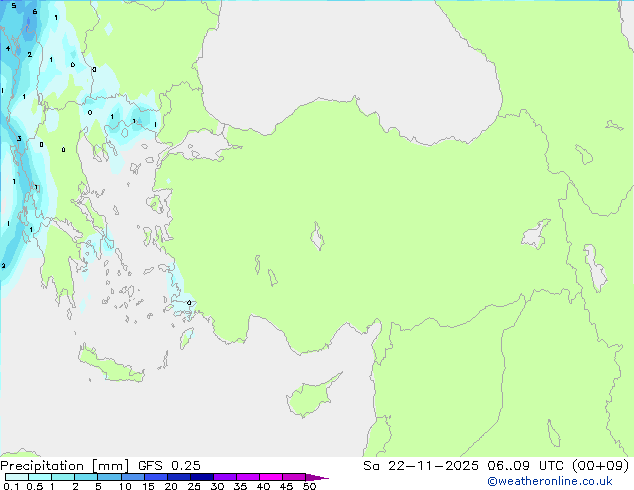
Task: Pick the 2–5 mm legend color swatch
Action: point(86,477)
